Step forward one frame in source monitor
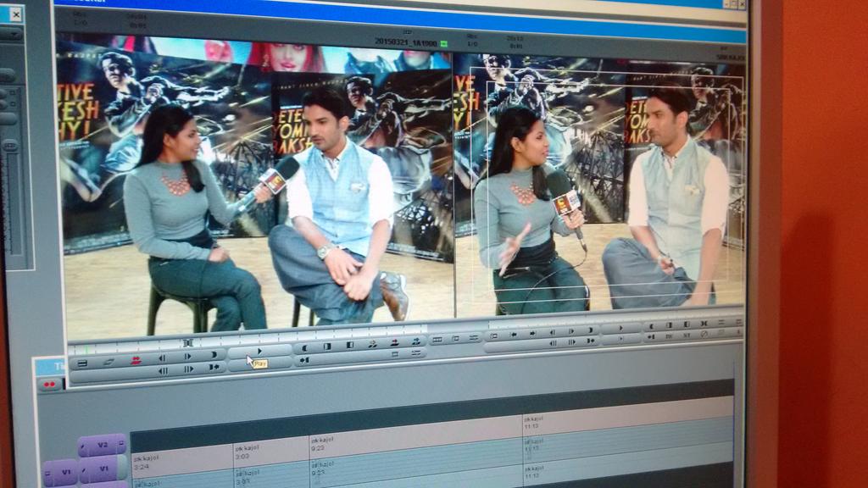 pyautogui.click(x=187, y=357)
